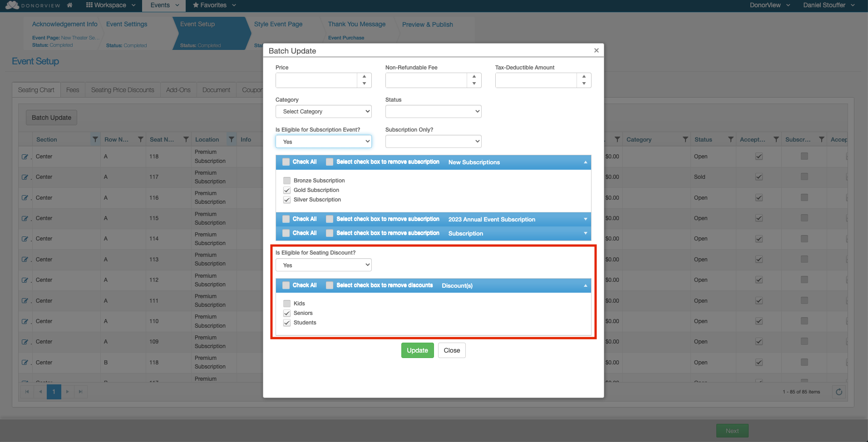Edit the seat 109 row record
The height and width of the screenshot is (442, 868).
[25, 342]
